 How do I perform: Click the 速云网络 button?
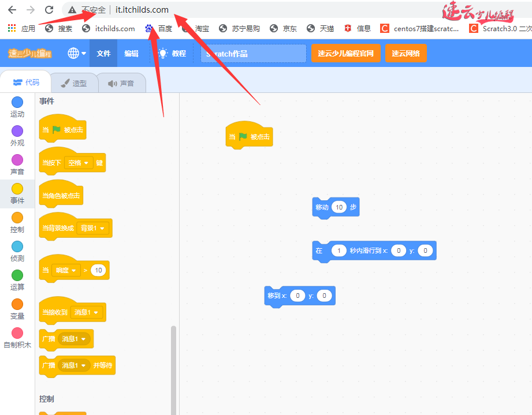click(x=405, y=53)
